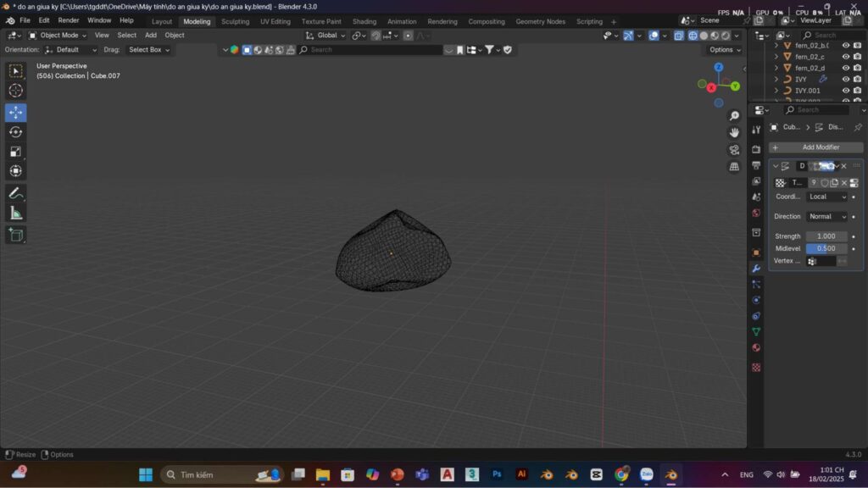
Task: Select the Rotate tool in the toolbar
Action: click(15, 132)
